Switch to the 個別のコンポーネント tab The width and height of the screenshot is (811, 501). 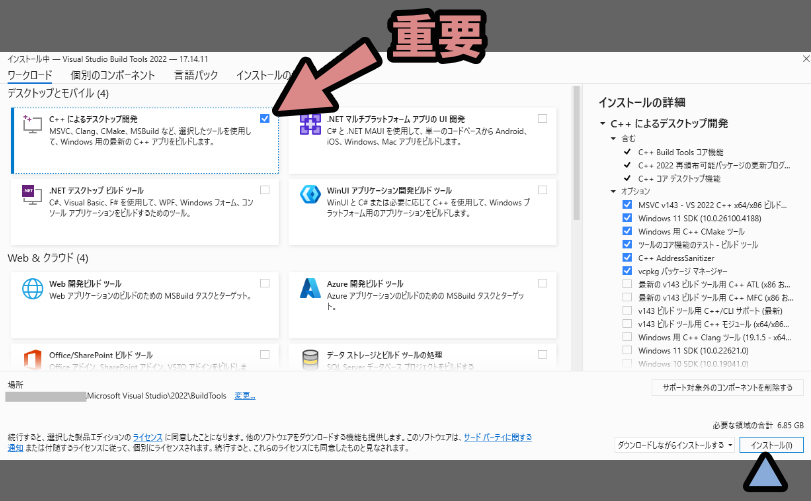point(113,75)
